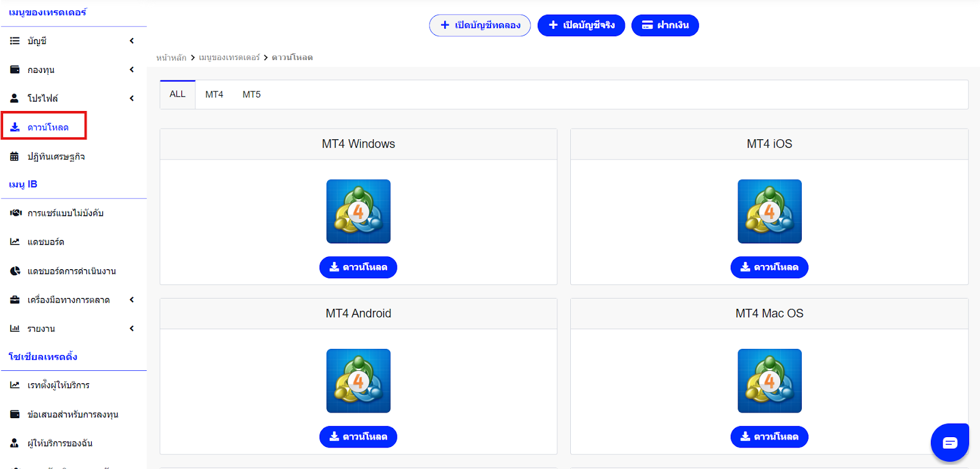This screenshot has width=980, height=469.
Task: Switch to the MT5 tab
Action: coord(252,94)
